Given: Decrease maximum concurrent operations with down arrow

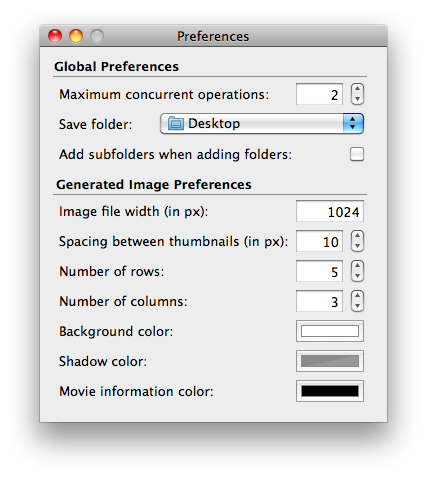Looking at the screenshot, I should click(x=357, y=99).
